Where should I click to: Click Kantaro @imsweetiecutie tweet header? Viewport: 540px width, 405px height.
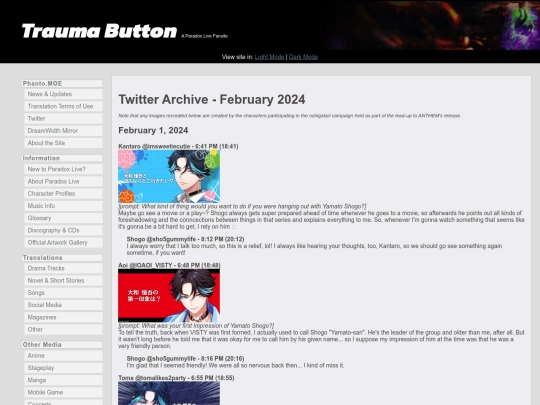click(x=178, y=146)
